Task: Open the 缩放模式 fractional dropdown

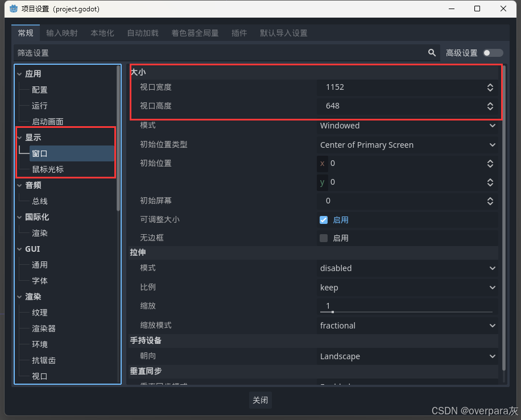Action: tap(407, 326)
